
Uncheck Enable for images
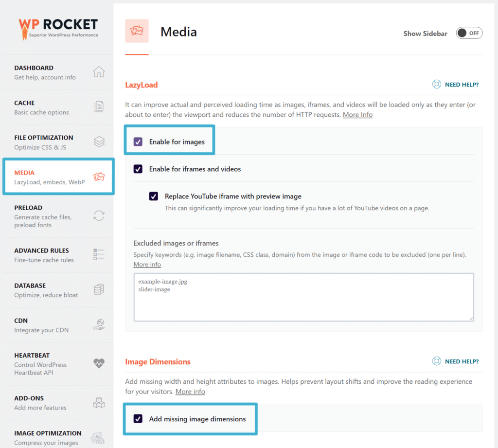click(x=138, y=142)
